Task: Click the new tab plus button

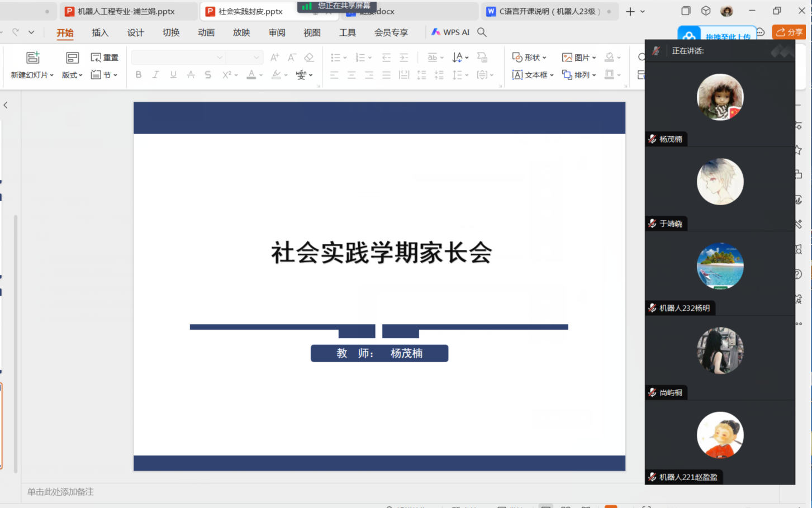Action: (630, 11)
